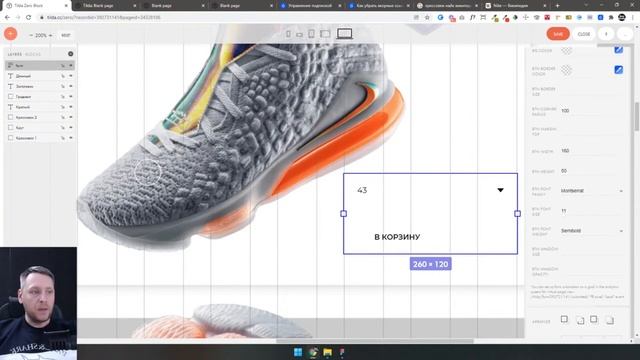Go back in the browser
Screen dimensions: 640x360
coord(7,18)
